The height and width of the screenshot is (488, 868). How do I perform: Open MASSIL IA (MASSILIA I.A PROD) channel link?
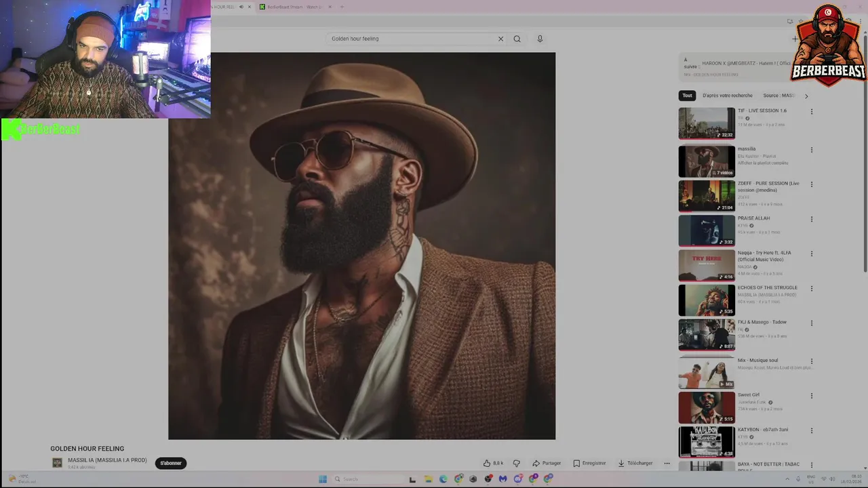(107, 460)
